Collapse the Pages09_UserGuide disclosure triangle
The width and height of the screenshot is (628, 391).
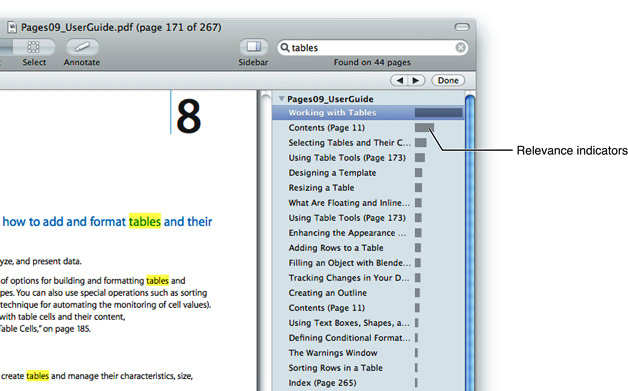coord(282,99)
